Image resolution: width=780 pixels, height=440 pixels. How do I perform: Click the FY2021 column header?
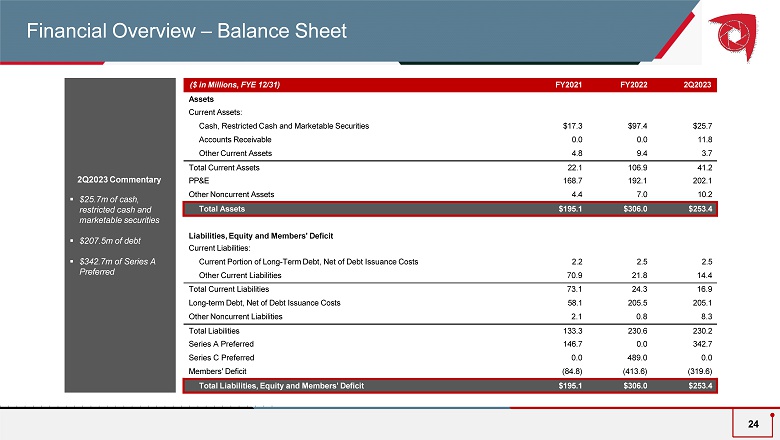click(570, 85)
